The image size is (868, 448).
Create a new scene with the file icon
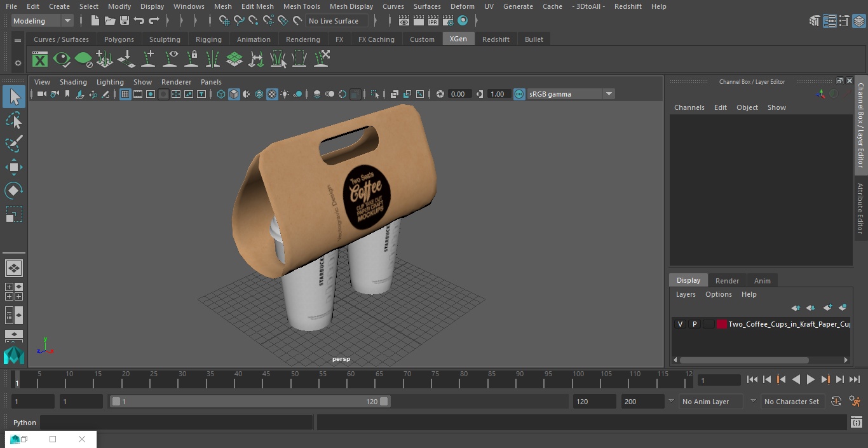coord(95,21)
